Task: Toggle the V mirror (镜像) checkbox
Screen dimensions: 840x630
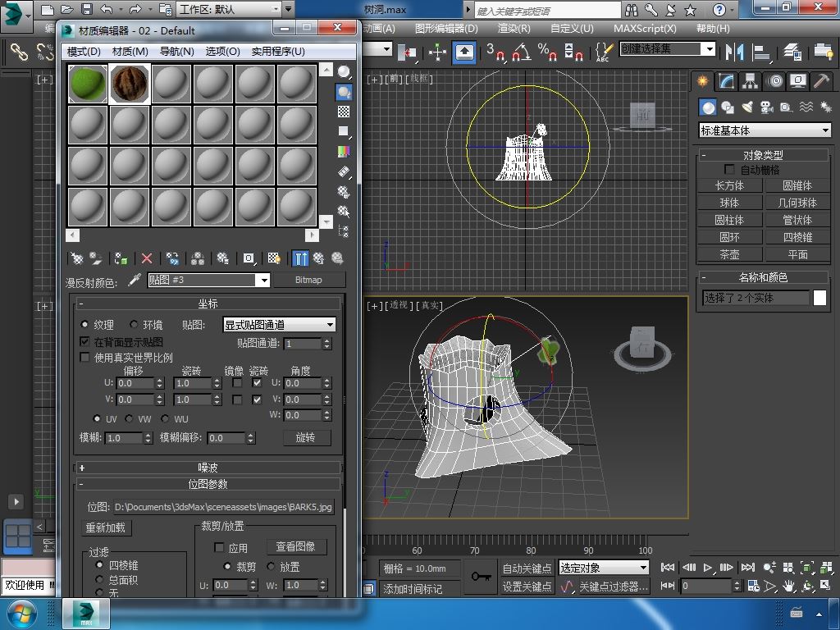Action: 237,399
